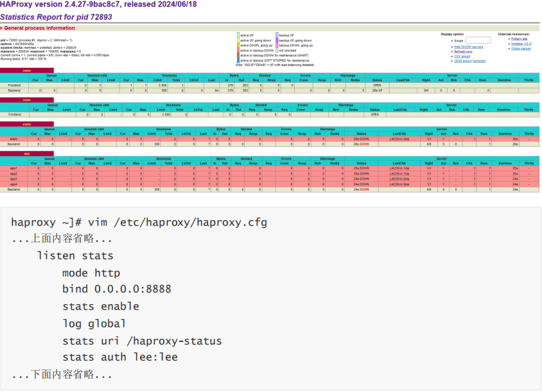Click the 'backup UP' blue legend swatch
Screen dimensions: 542x392
(x=277, y=35)
